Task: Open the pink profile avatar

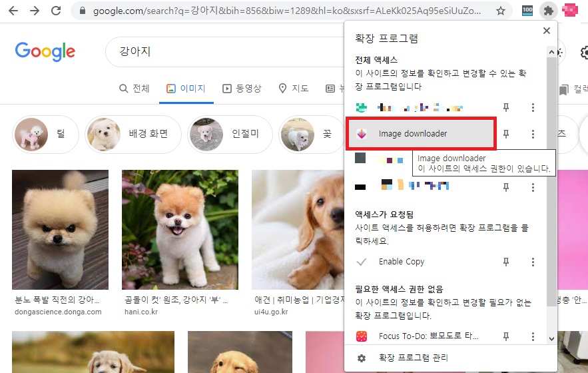Action: pos(570,11)
